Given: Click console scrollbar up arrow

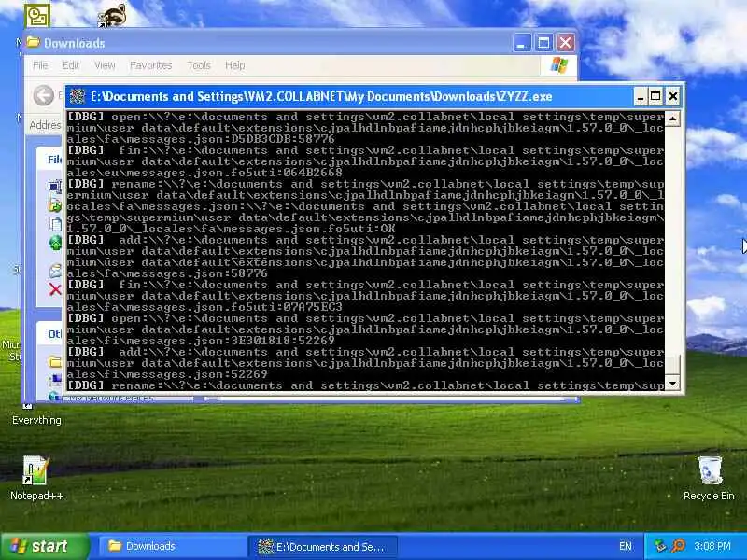Looking at the screenshot, I should click(672, 119).
